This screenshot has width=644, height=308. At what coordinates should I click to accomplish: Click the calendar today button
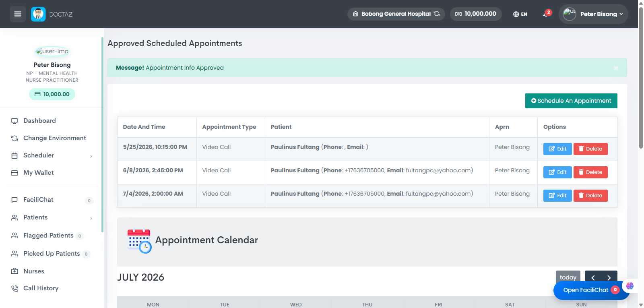(568, 277)
